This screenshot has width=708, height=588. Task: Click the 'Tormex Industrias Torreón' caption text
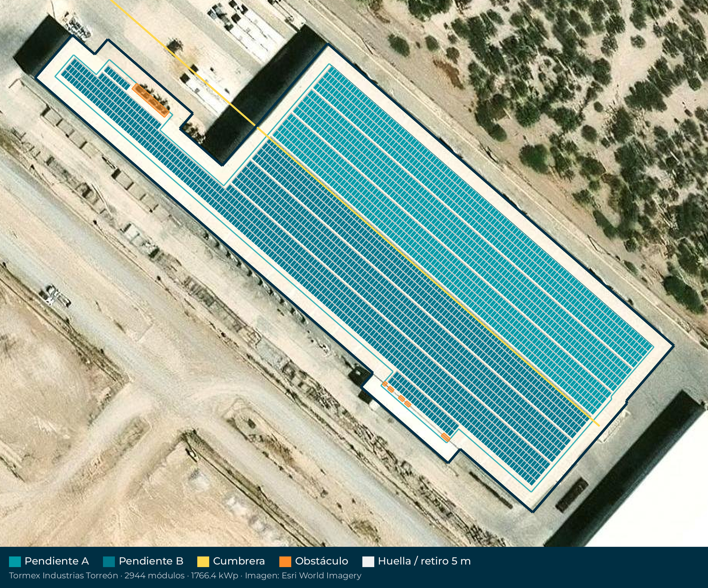(63, 575)
